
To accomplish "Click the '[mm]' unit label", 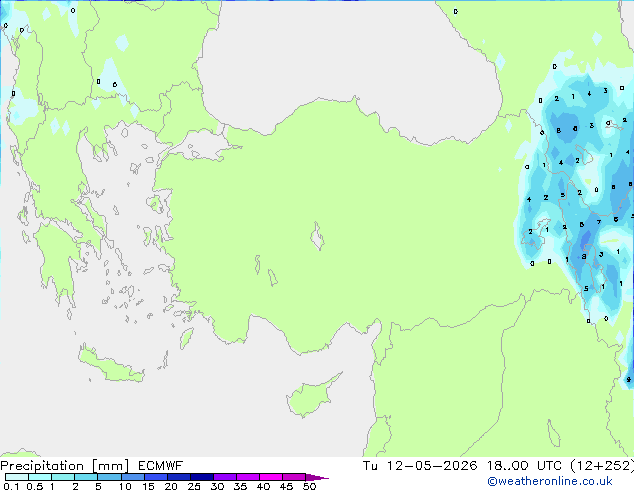I will (x=111, y=466).
